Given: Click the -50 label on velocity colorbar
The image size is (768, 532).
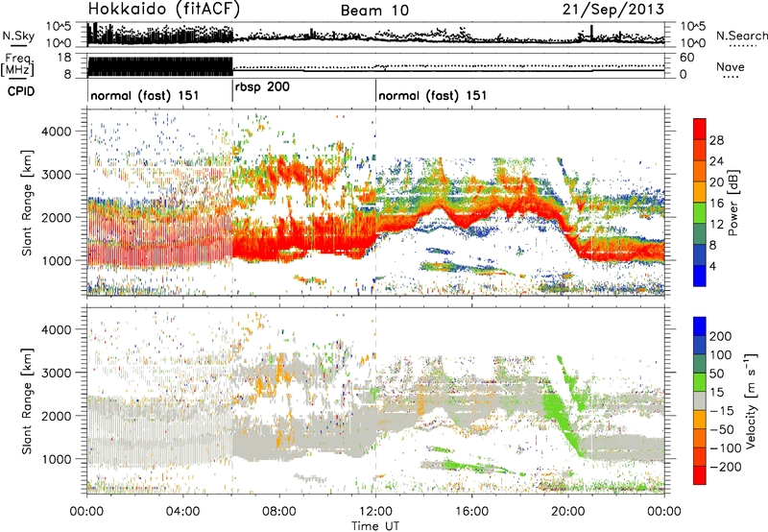Looking at the screenshot, I should pyautogui.click(x=722, y=429).
